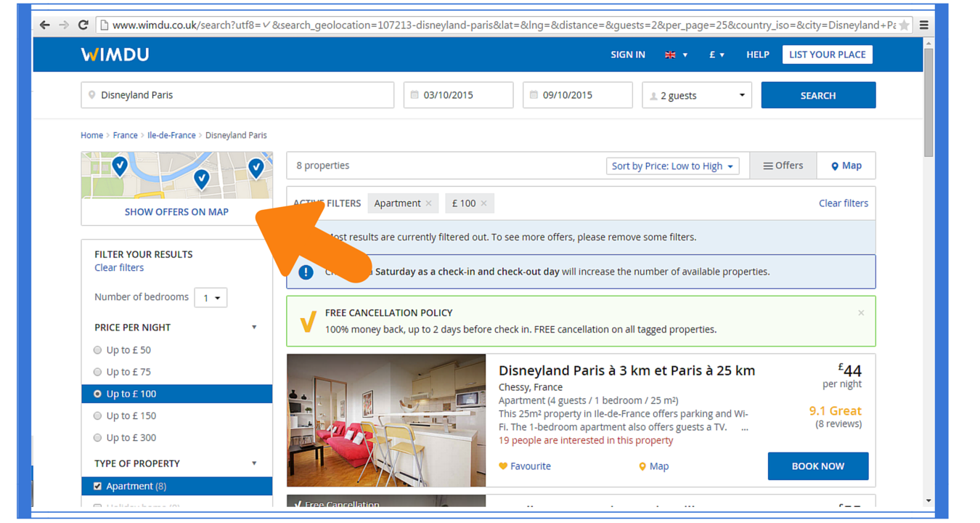
Task: Collapse the Price per night section
Action: tap(254, 328)
